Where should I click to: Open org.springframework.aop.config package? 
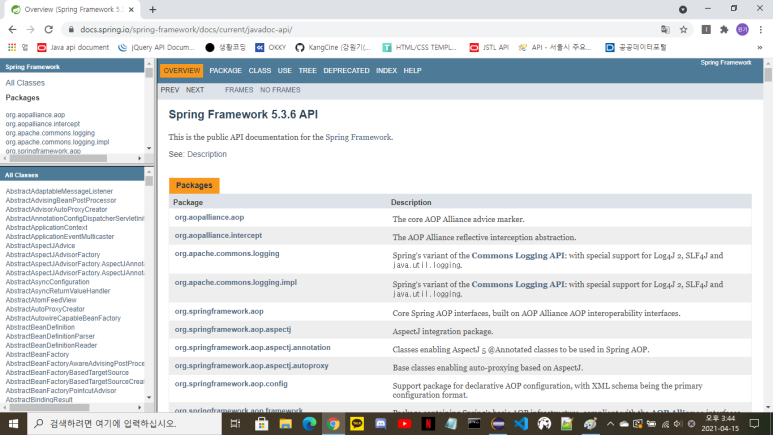pyautogui.click(x=231, y=383)
